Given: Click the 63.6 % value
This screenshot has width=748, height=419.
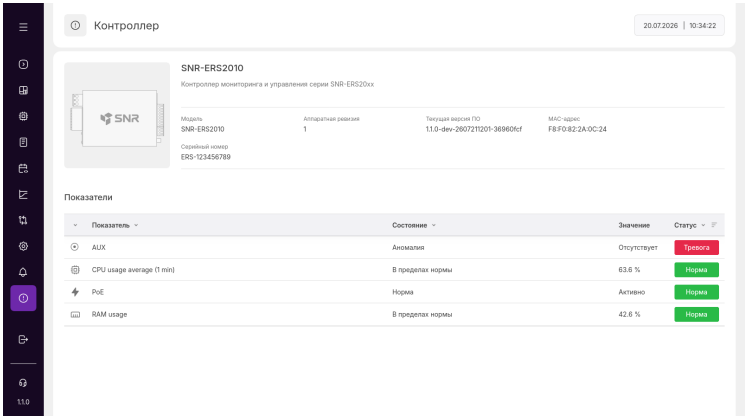Looking at the screenshot, I should [x=629, y=270].
